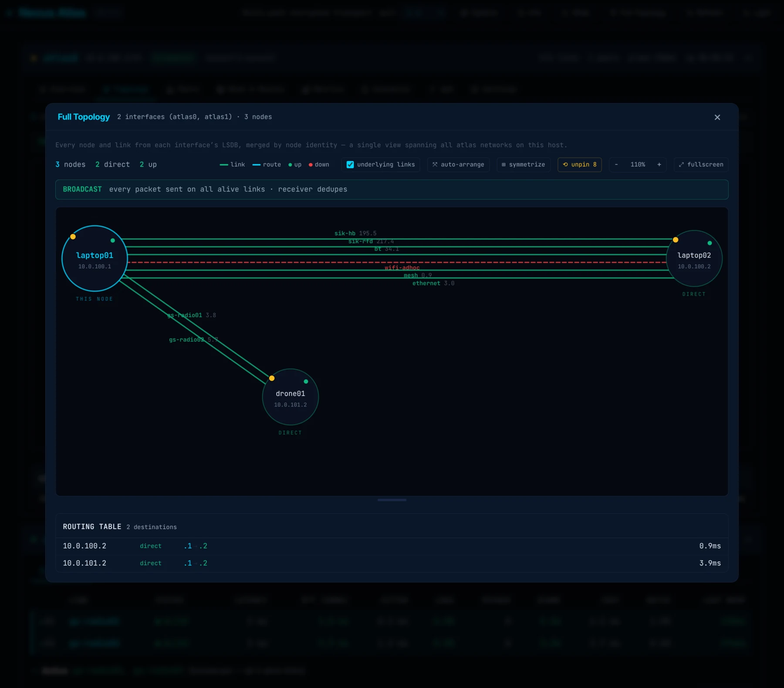Click the yellow pin dot on laptop02
The image size is (784, 688).
point(676,240)
